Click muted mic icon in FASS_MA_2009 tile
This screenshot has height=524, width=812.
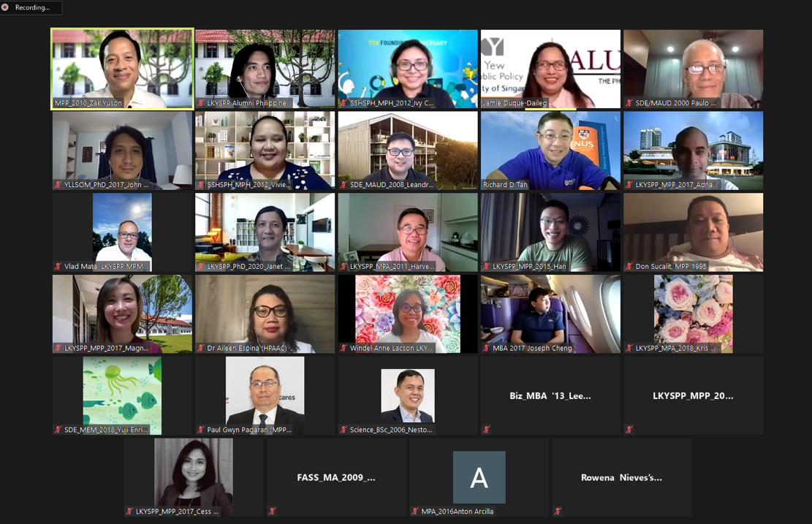click(273, 512)
